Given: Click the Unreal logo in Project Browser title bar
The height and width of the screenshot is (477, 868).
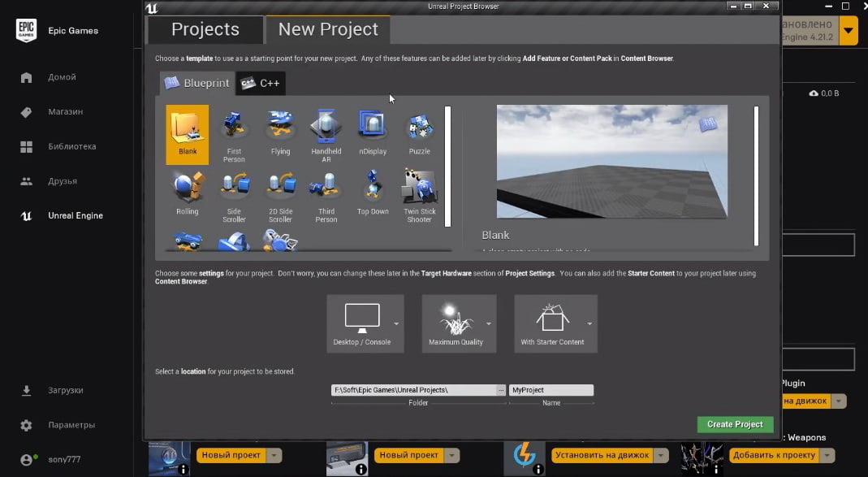Looking at the screenshot, I should pos(152,8).
